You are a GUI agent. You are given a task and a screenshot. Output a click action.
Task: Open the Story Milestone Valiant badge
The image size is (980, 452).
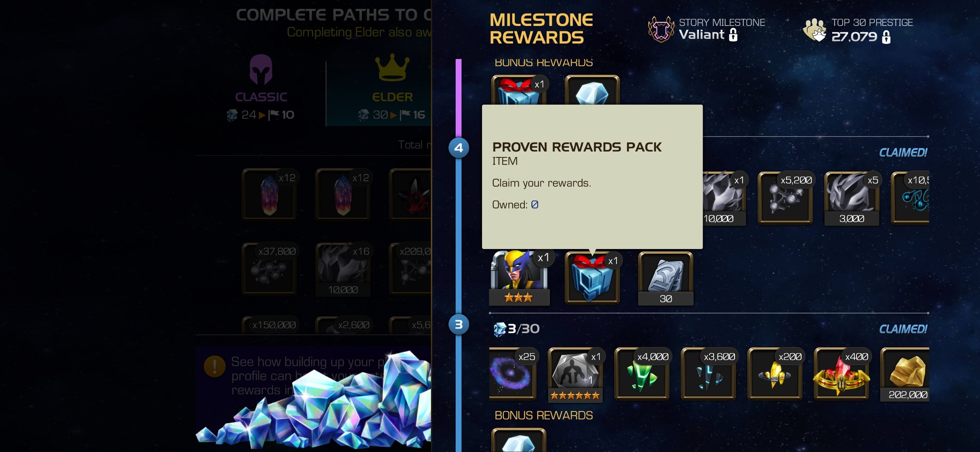707,29
